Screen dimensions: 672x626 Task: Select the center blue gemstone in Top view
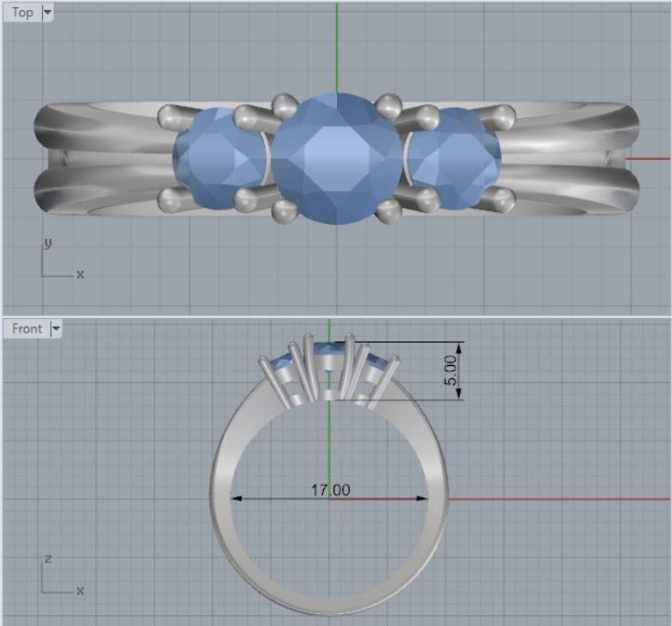(337, 159)
